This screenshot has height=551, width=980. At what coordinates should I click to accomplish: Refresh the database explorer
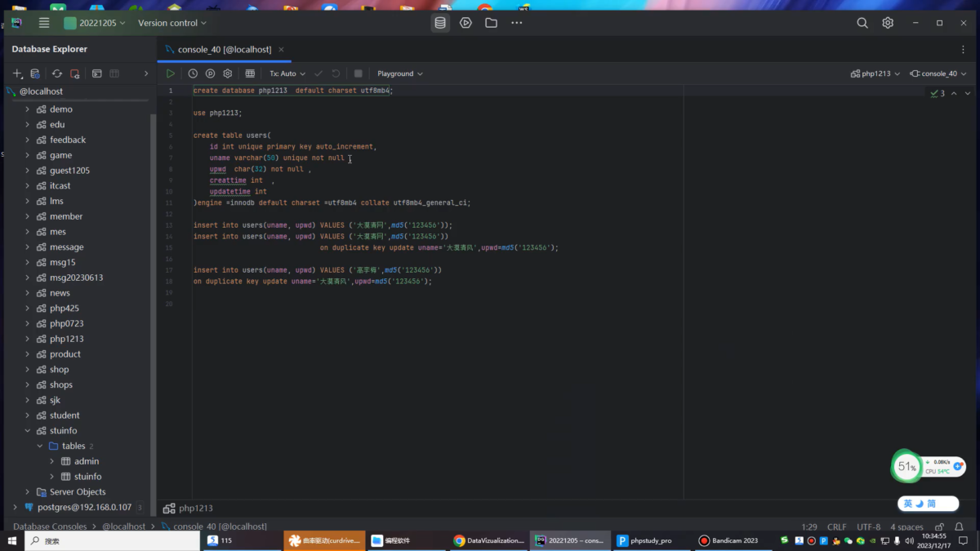pyautogui.click(x=57, y=73)
